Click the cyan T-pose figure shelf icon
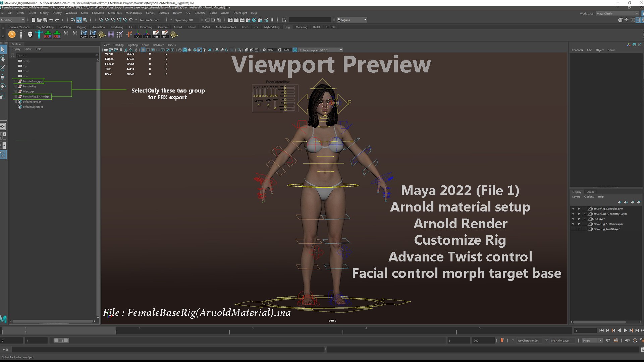The image size is (644, 362). pyautogui.click(x=39, y=34)
